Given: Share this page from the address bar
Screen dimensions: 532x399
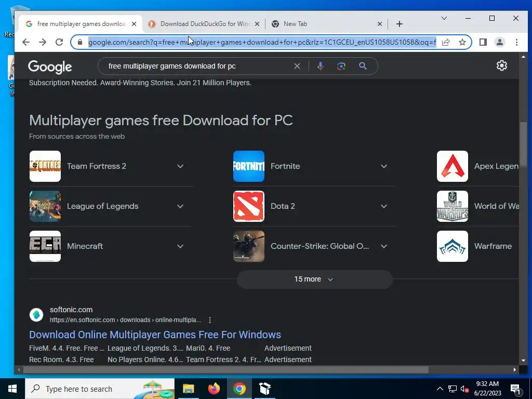Looking at the screenshot, I should (446, 42).
